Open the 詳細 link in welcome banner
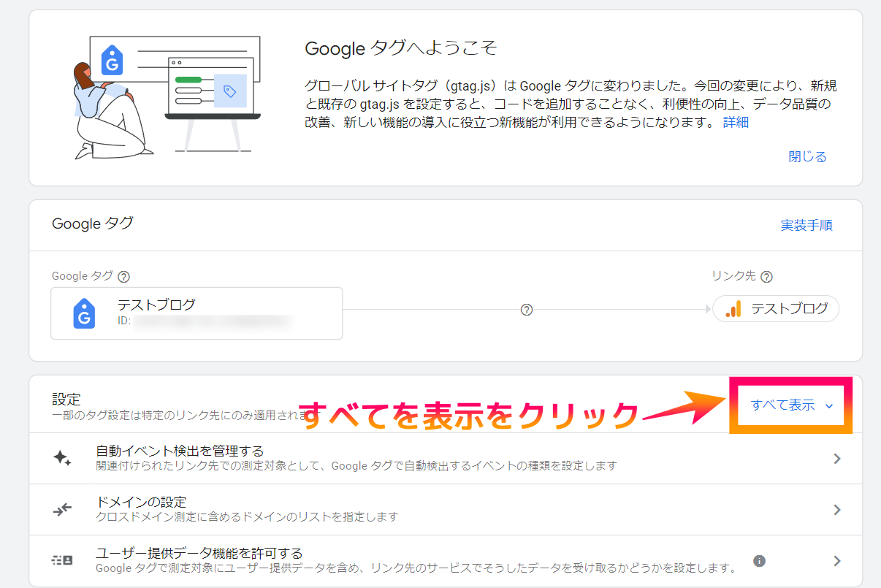Viewport: 881px width, 588px height. click(x=736, y=122)
